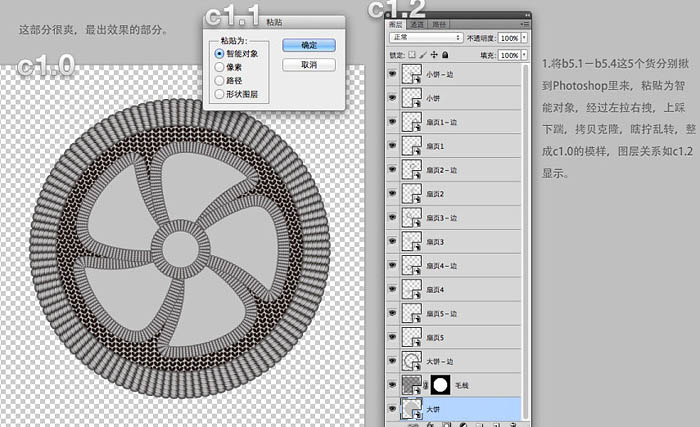700x427 pixels.
Task: Expand the fill (填充) dropdown arrow
Action: tap(526, 55)
